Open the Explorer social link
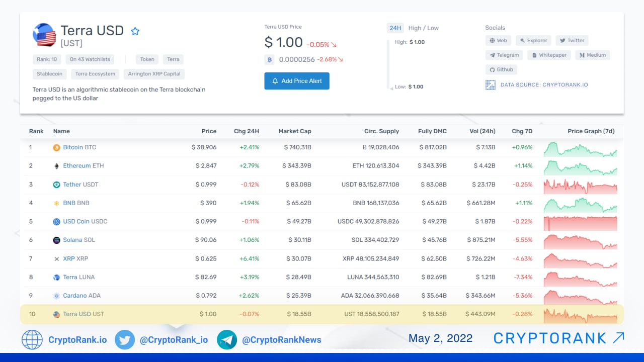The height and width of the screenshot is (362, 644). pyautogui.click(x=533, y=41)
